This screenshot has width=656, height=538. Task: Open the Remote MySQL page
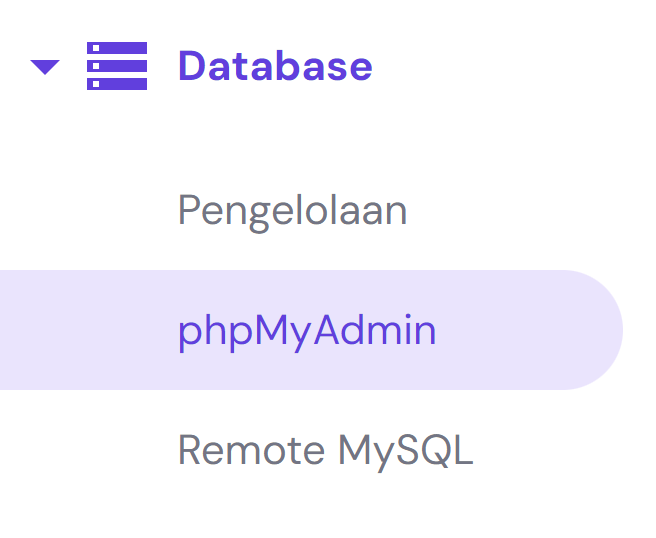coord(325,450)
